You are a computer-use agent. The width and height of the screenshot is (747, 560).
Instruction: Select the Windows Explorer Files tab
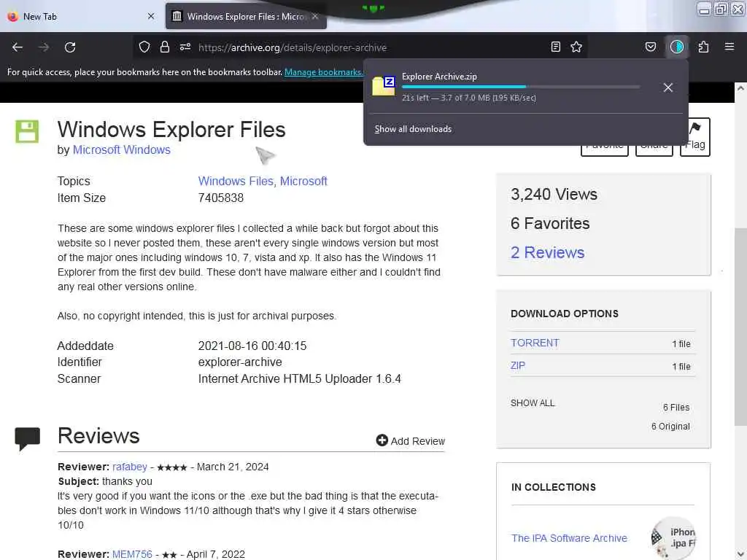tap(245, 17)
